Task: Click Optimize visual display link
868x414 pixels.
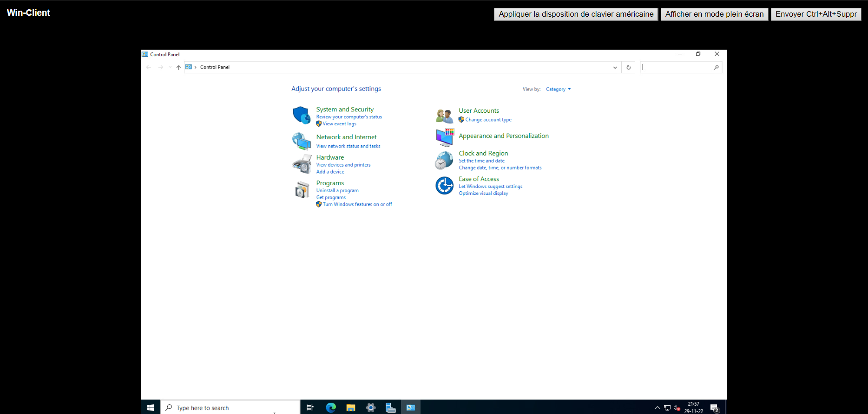Action: point(483,194)
